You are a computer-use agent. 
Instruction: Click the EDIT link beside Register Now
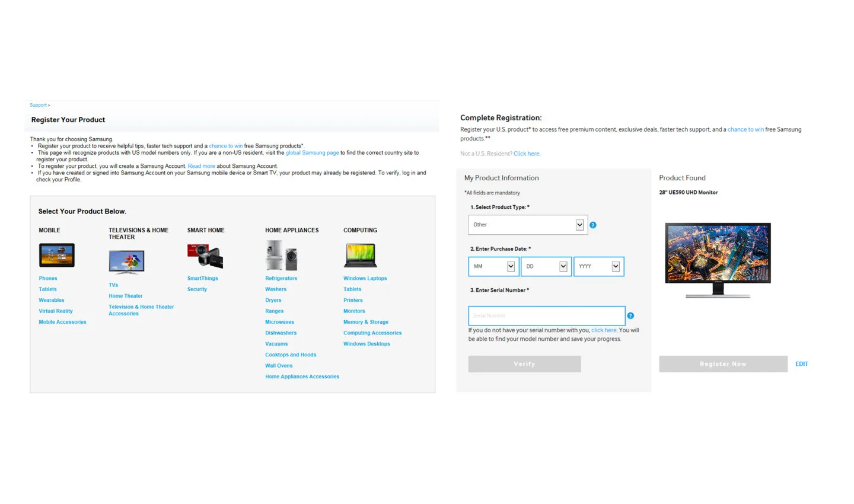click(x=802, y=364)
